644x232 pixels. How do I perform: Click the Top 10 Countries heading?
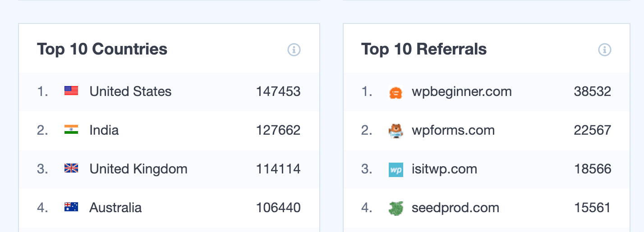click(102, 49)
